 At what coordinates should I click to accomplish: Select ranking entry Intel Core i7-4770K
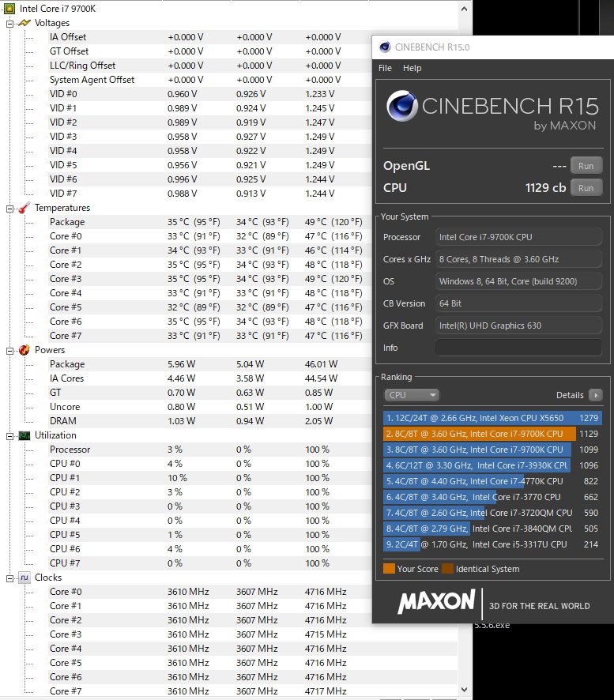coord(492,481)
